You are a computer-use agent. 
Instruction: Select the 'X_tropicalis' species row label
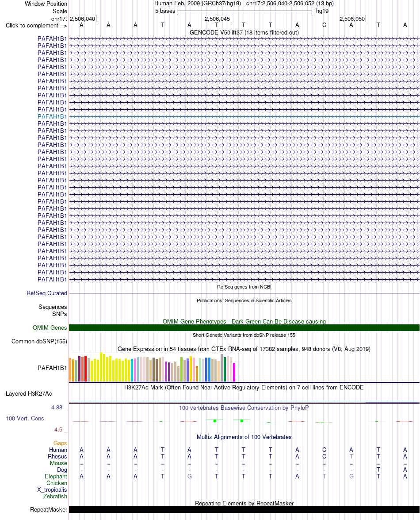click(x=52, y=489)
